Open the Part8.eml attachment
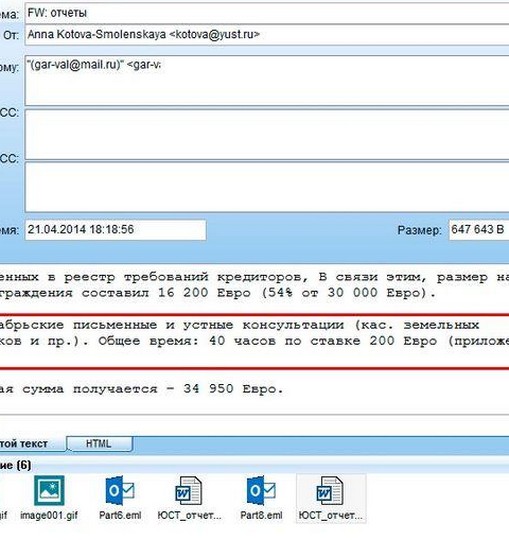Image resolution: width=509 pixels, height=540 pixels. coord(261,498)
